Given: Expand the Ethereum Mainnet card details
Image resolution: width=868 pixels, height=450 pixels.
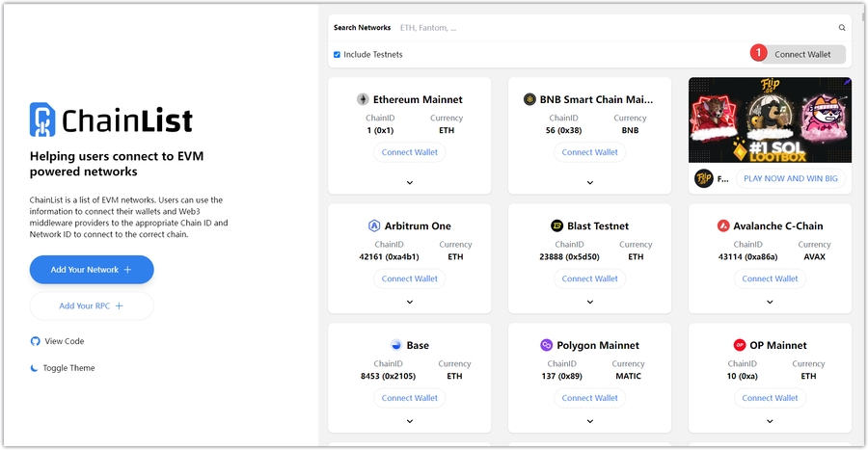Looking at the screenshot, I should 410,182.
